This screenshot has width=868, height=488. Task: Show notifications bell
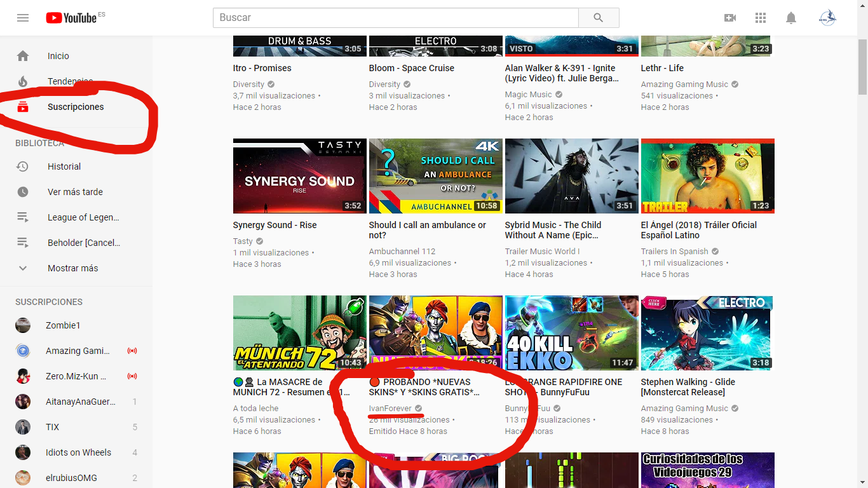tap(791, 18)
